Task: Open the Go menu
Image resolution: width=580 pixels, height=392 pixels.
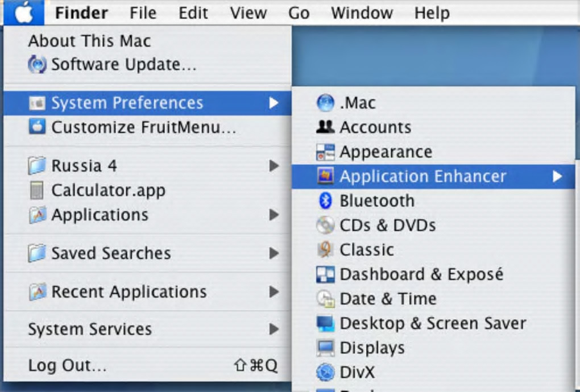Action: pyautogui.click(x=299, y=13)
